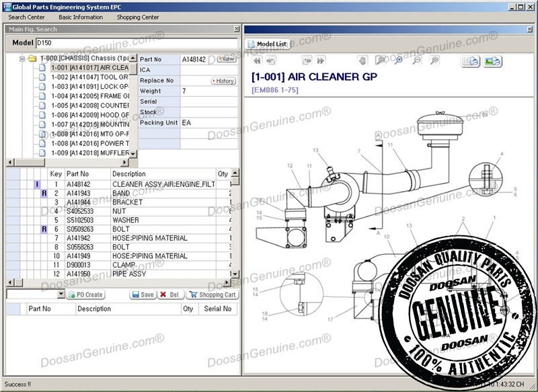This screenshot has height=392, width=538.
Task: Click the print picture icon
Action: [493, 61]
